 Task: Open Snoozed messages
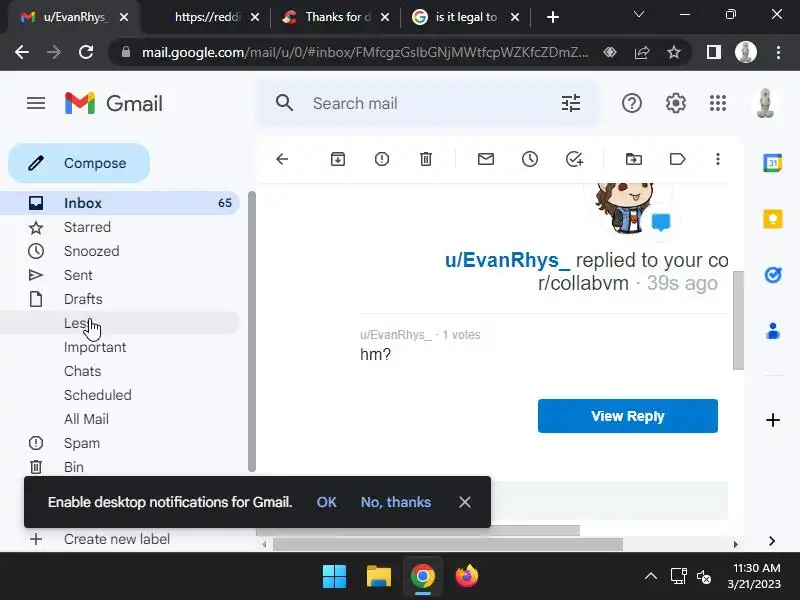119,251
